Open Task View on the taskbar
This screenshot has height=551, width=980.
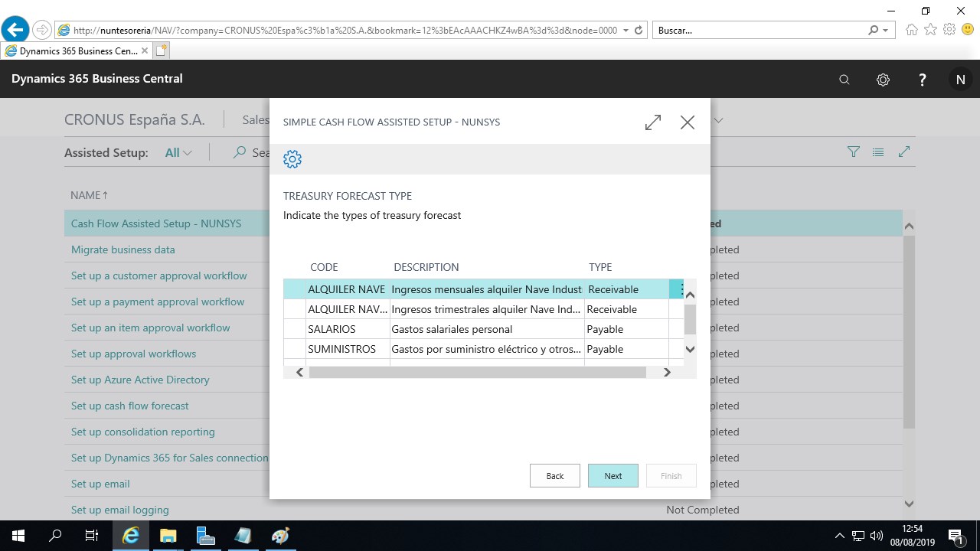[x=92, y=536]
